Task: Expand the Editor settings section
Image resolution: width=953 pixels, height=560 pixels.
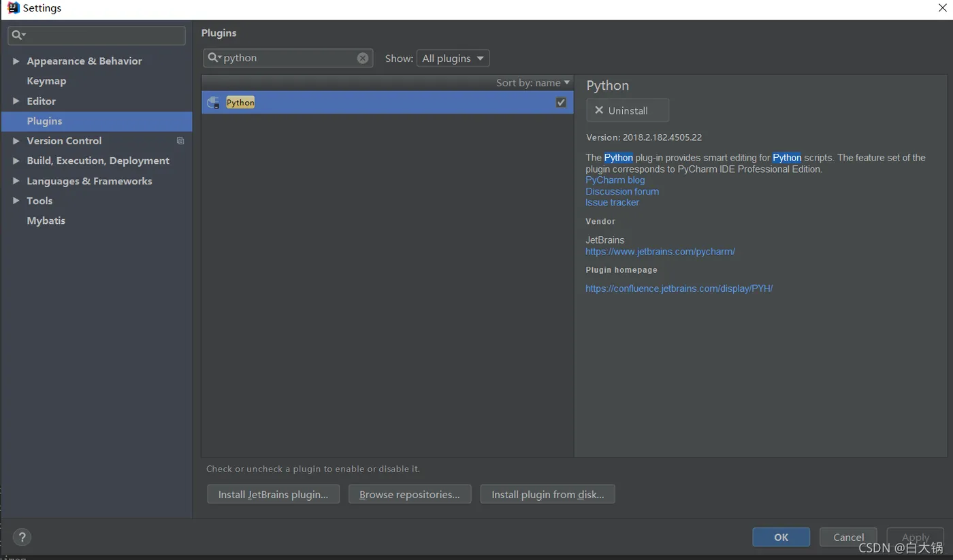Action: [x=16, y=101]
